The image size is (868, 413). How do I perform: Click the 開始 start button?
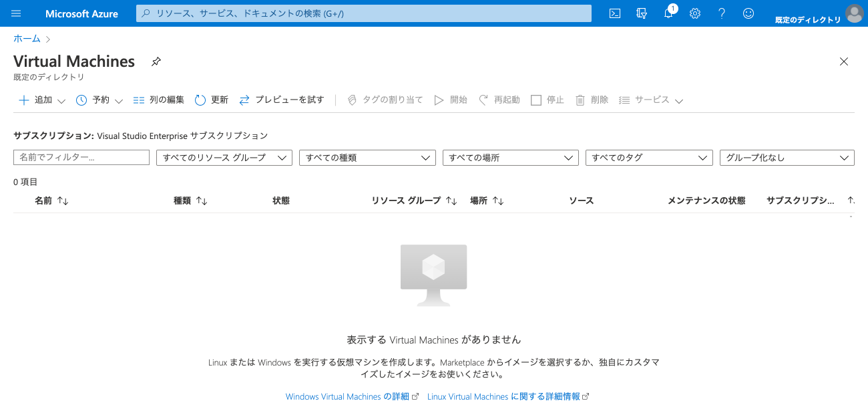click(450, 100)
